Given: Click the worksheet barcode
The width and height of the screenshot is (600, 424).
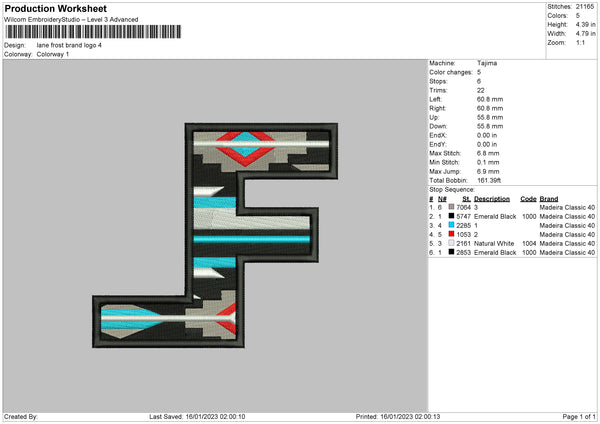Looking at the screenshot, I should (93, 32).
